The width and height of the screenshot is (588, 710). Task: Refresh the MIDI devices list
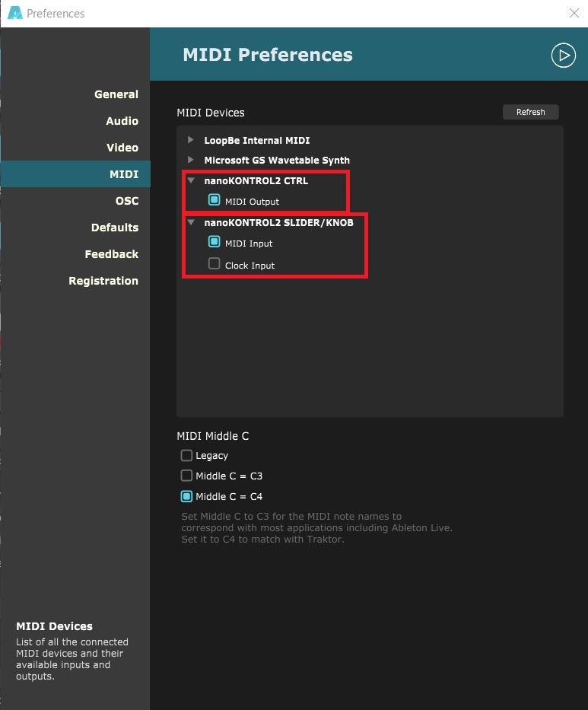point(530,112)
